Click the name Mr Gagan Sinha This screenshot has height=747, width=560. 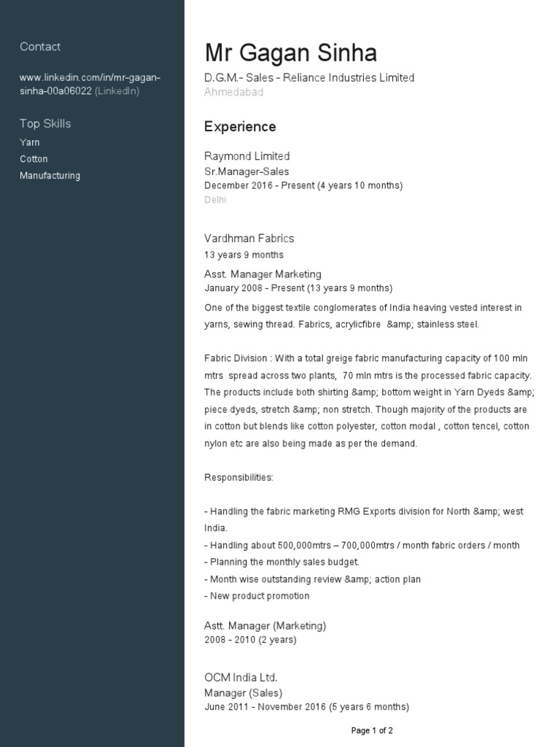(x=290, y=53)
